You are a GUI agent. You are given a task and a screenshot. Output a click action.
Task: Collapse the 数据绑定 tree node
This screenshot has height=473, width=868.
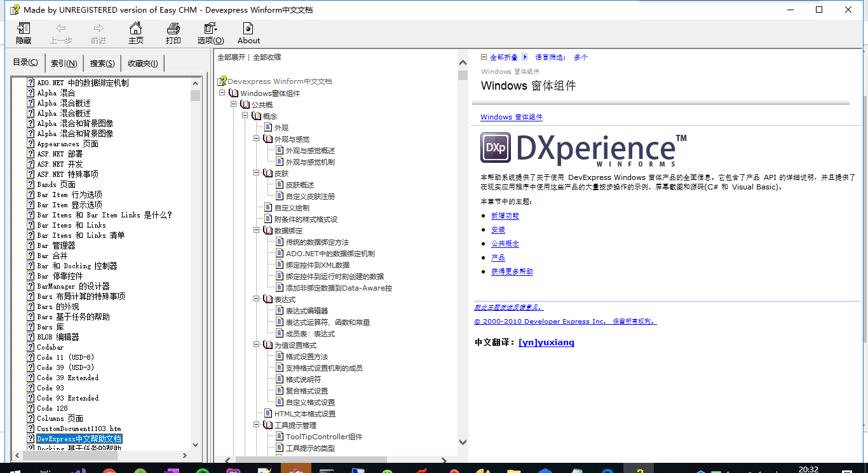257,231
